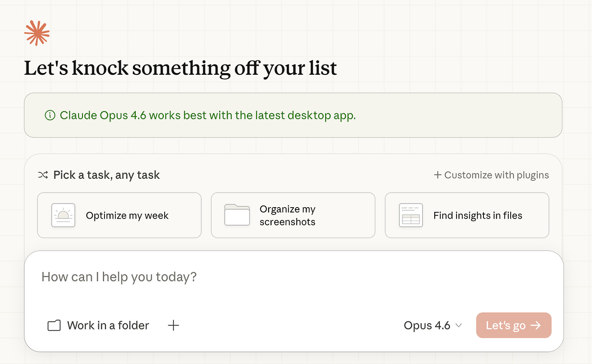Click the sunrise icon on Optimize my week
This screenshot has width=592, height=364.
pos(63,215)
